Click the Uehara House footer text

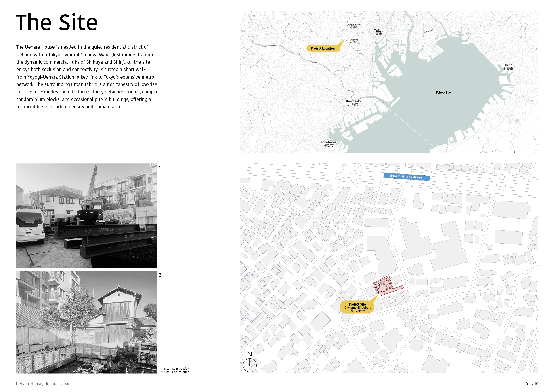43,384
